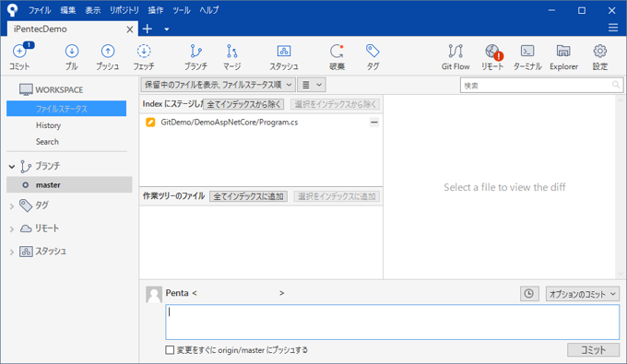
Task: Select History in the sidebar
Action: click(48, 125)
